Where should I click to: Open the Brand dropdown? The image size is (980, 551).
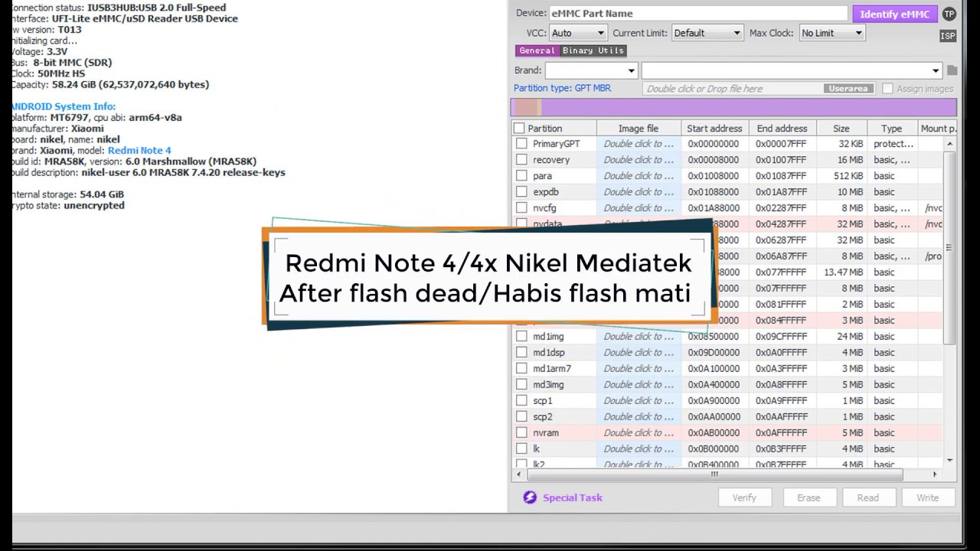click(x=591, y=70)
